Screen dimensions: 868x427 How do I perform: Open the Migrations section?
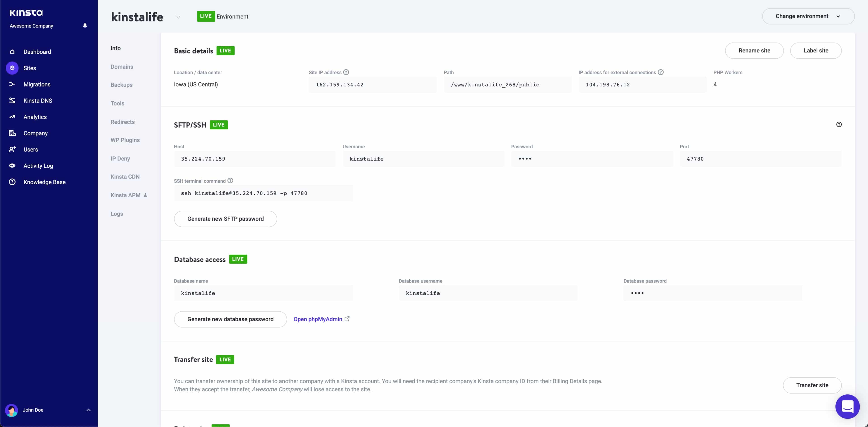(37, 84)
